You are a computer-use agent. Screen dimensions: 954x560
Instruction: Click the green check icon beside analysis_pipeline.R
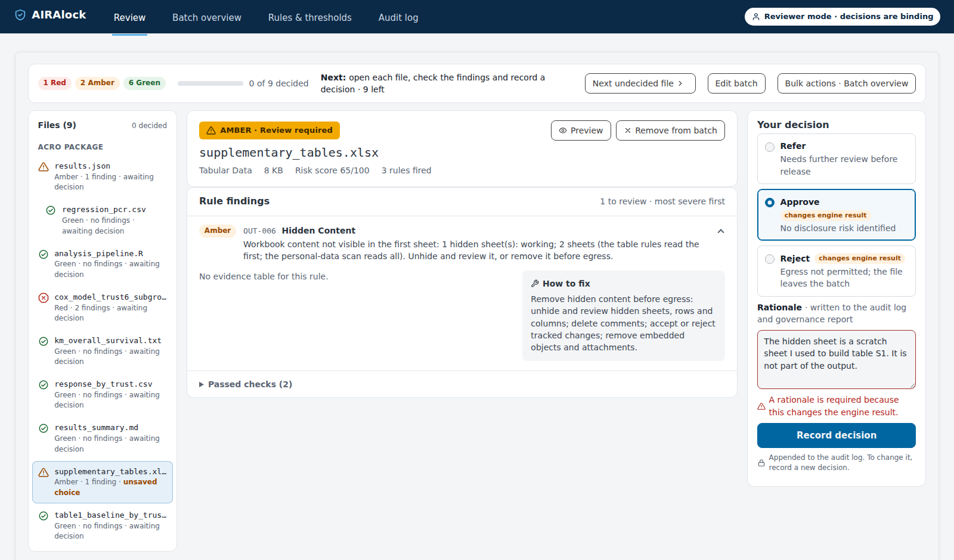point(44,254)
